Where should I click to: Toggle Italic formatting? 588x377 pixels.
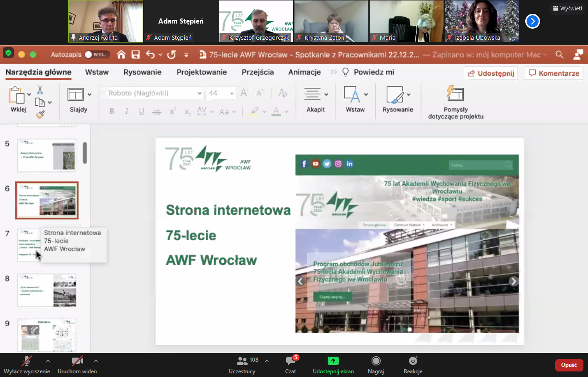coord(126,111)
